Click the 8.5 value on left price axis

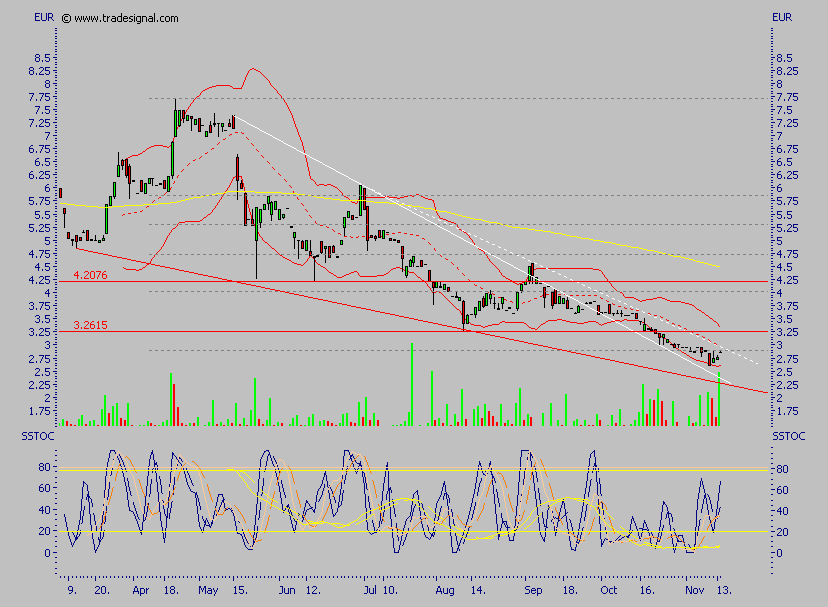pos(43,58)
